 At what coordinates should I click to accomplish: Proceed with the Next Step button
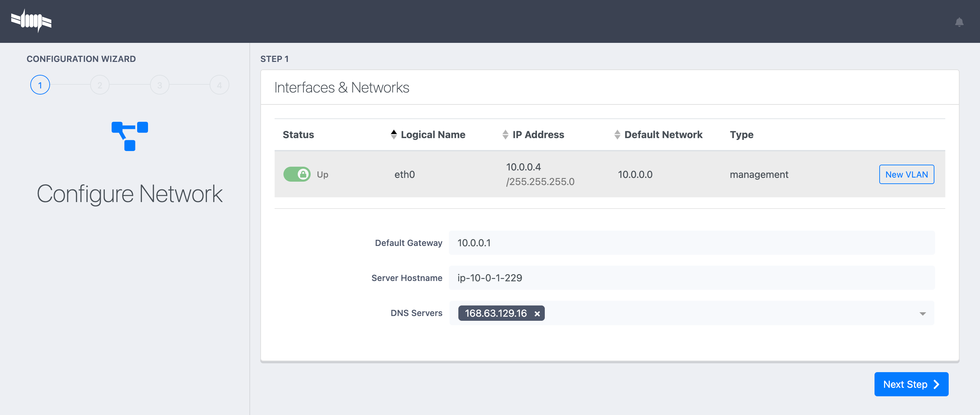pyautogui.click(x=911, y=384)
